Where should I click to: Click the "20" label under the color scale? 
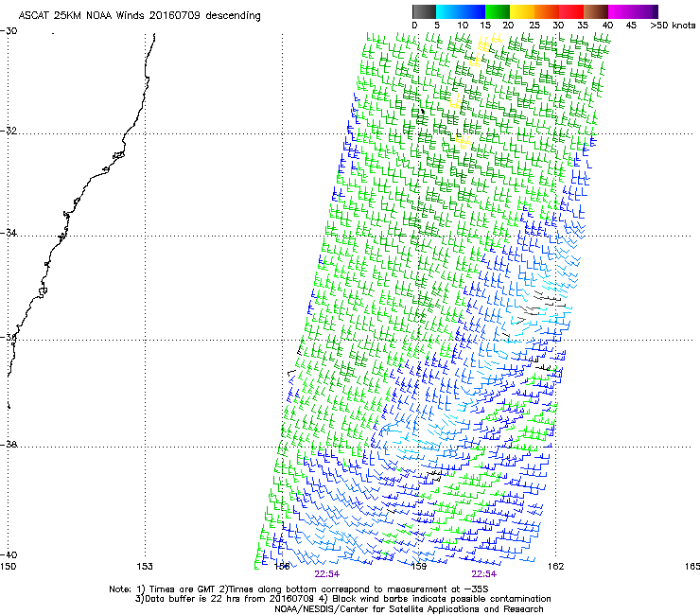coord(508,26)
